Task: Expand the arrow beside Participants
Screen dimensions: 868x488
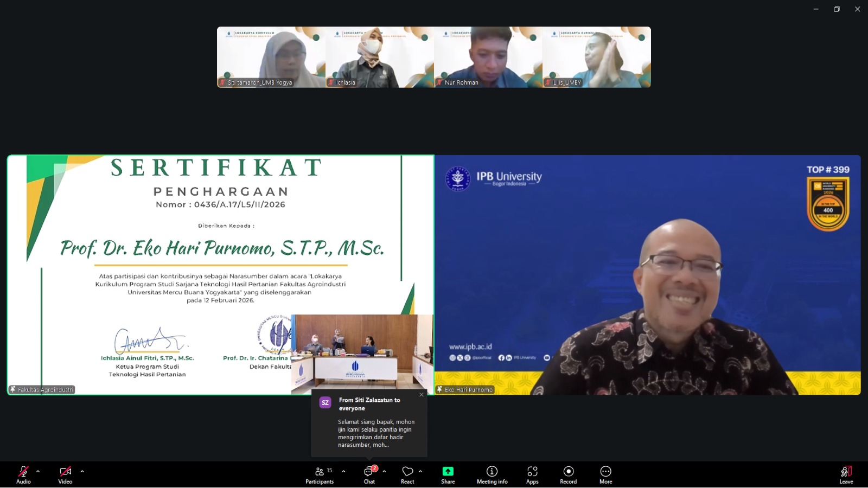Action: [x=343, y=472]
